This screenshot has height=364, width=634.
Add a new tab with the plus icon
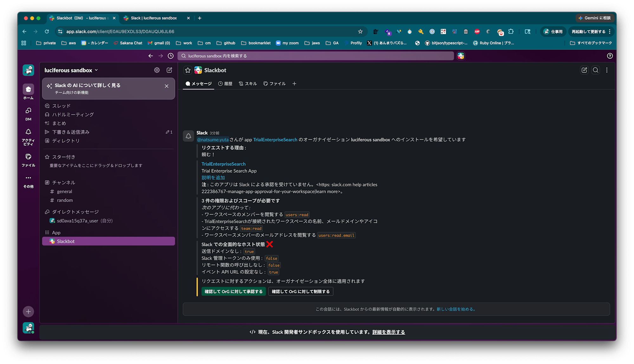click(294, 84)
